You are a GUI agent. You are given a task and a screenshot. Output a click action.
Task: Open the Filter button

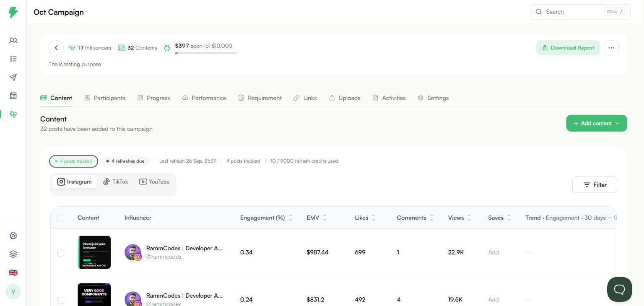[595, 184]
